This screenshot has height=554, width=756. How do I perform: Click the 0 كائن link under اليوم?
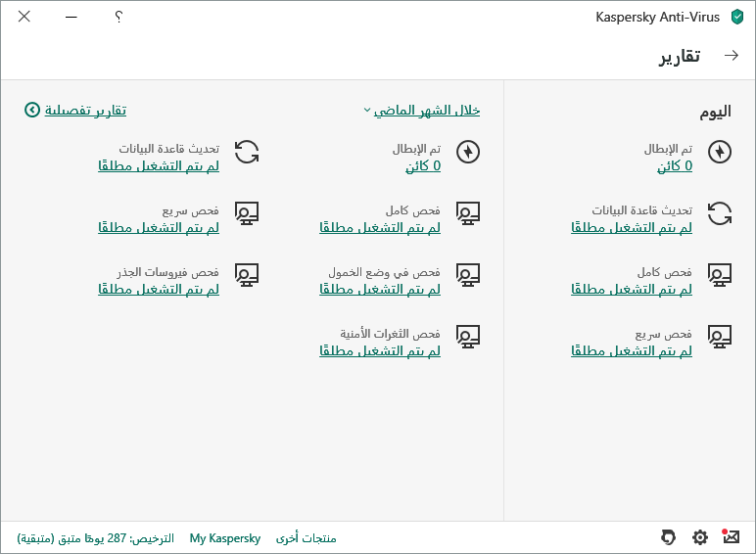pos(674,166)
